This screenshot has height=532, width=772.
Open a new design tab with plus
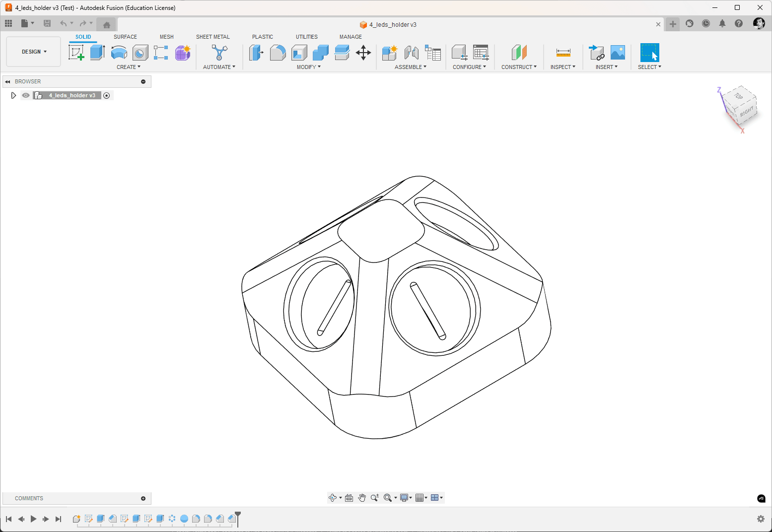673,24
